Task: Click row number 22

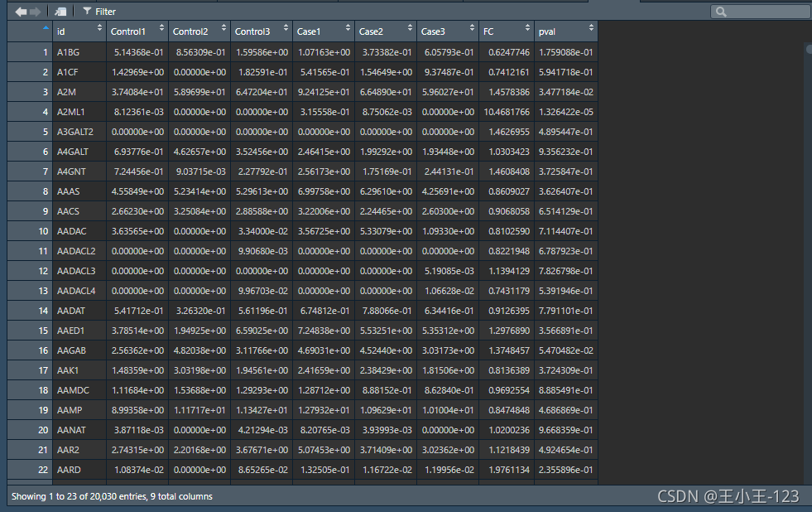Action: pyautogui.click(x=43, y=470)
